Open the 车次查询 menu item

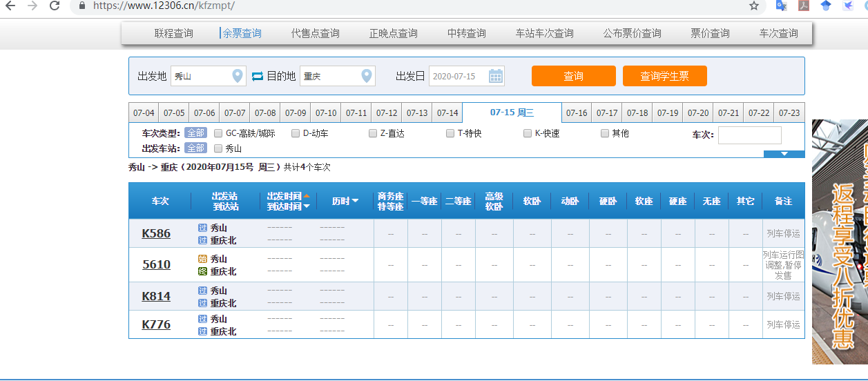(x=779, y=33)
